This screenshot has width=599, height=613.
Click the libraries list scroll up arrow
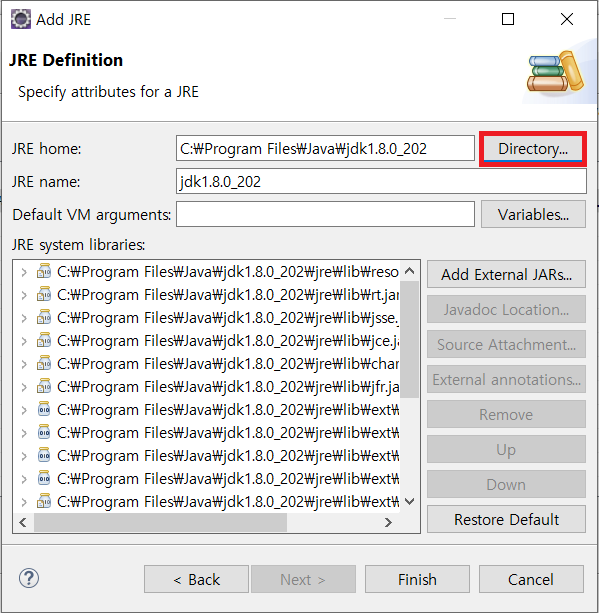pos(409,271)
